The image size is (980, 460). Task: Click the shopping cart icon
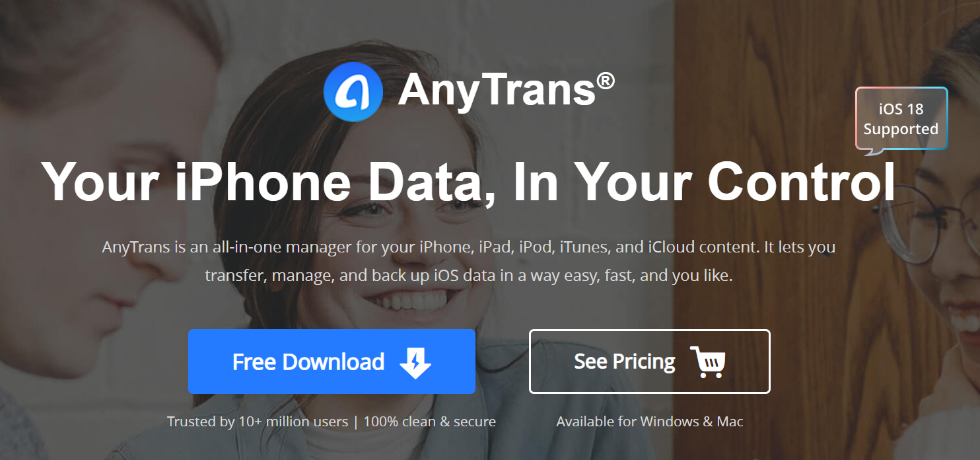point(707,362)
